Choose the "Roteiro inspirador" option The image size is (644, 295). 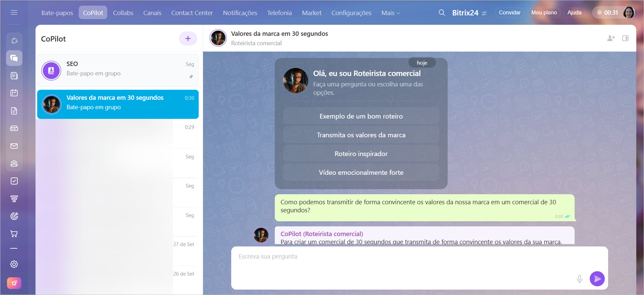pos(361,154)
